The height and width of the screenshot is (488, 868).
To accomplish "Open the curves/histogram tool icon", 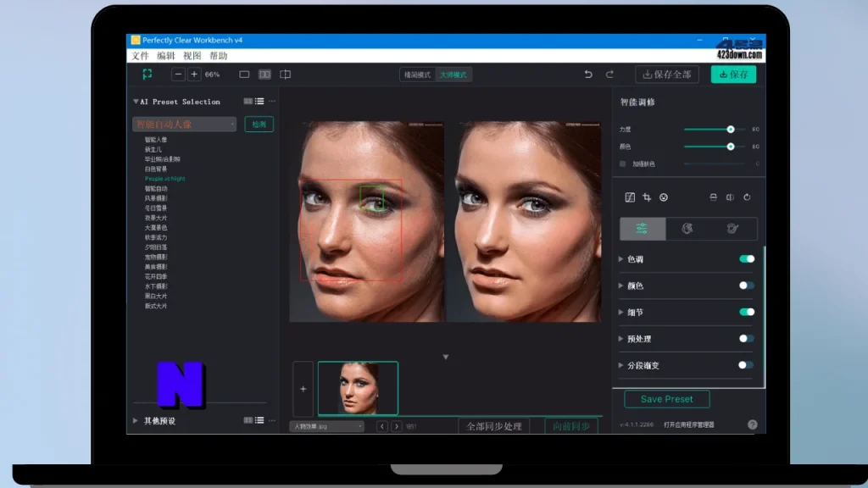I will (630, 197).
